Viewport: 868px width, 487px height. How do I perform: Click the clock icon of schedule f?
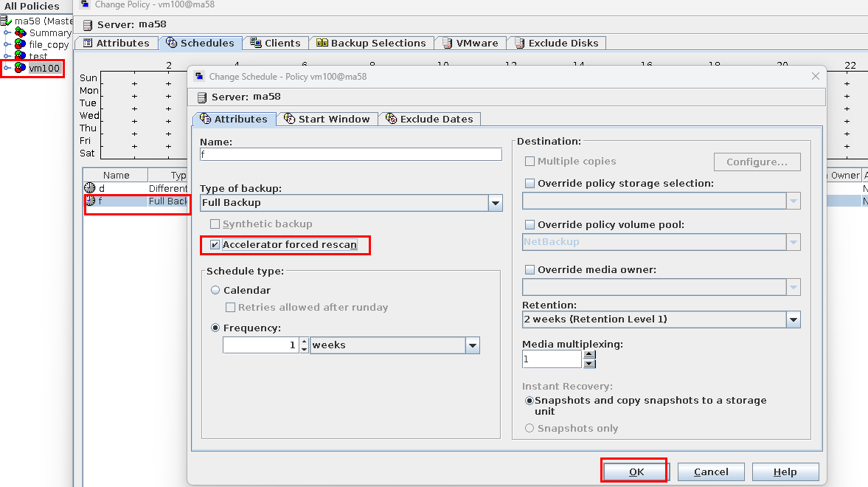point(90,201)
